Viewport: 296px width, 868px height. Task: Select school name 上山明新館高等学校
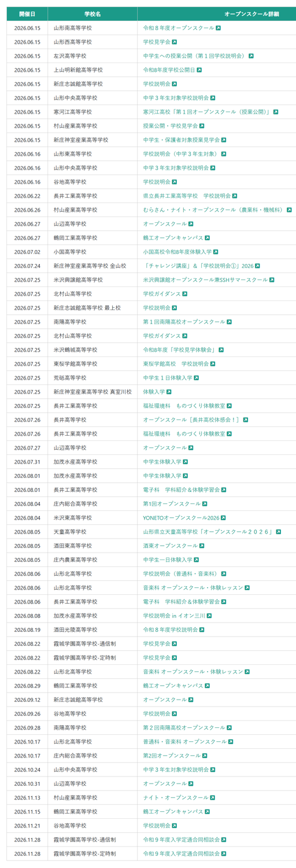pyautogui.click(x=78, y=70)
